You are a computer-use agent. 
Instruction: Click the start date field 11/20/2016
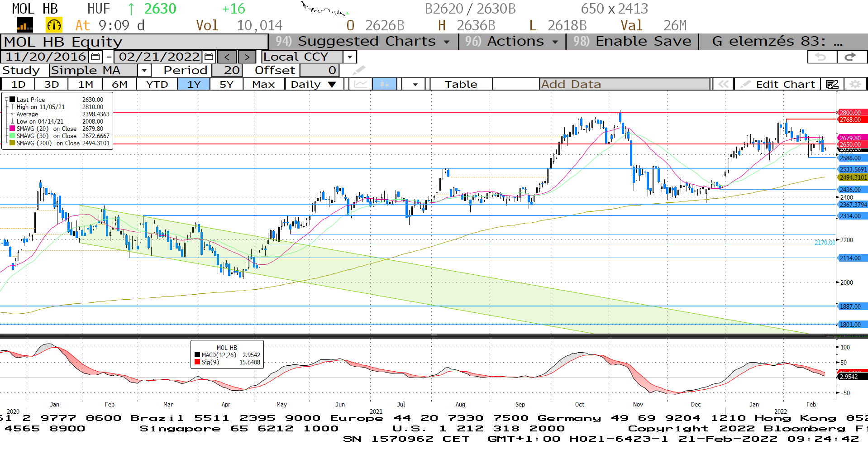point(46,57)
